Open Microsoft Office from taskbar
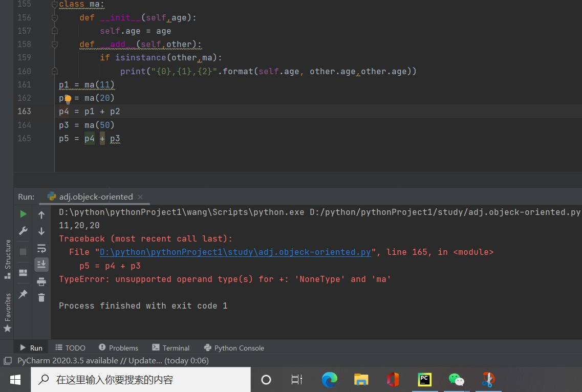The image size is (582, 392). 393,379
